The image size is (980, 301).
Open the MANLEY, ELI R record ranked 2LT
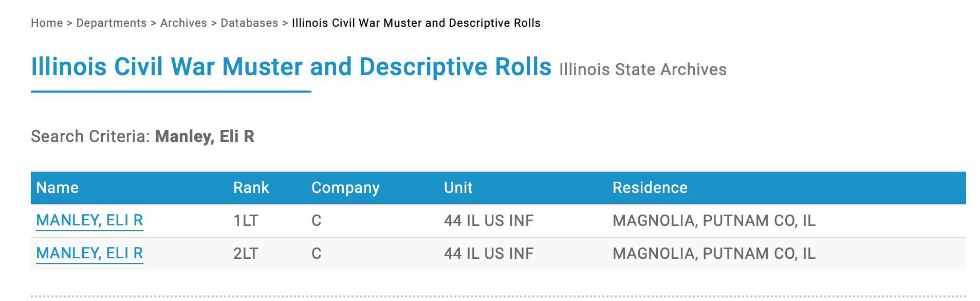pyautogui.click(x=89, y=253)
